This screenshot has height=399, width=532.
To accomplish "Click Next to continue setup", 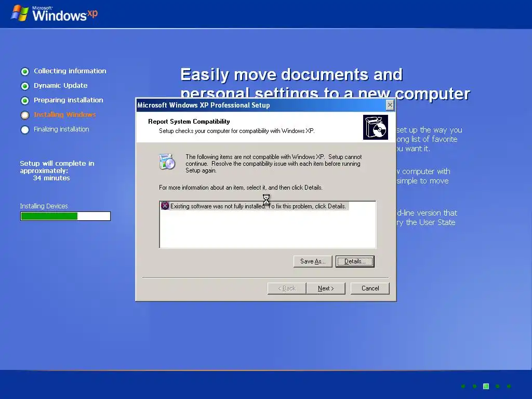I will coord(326,288).
